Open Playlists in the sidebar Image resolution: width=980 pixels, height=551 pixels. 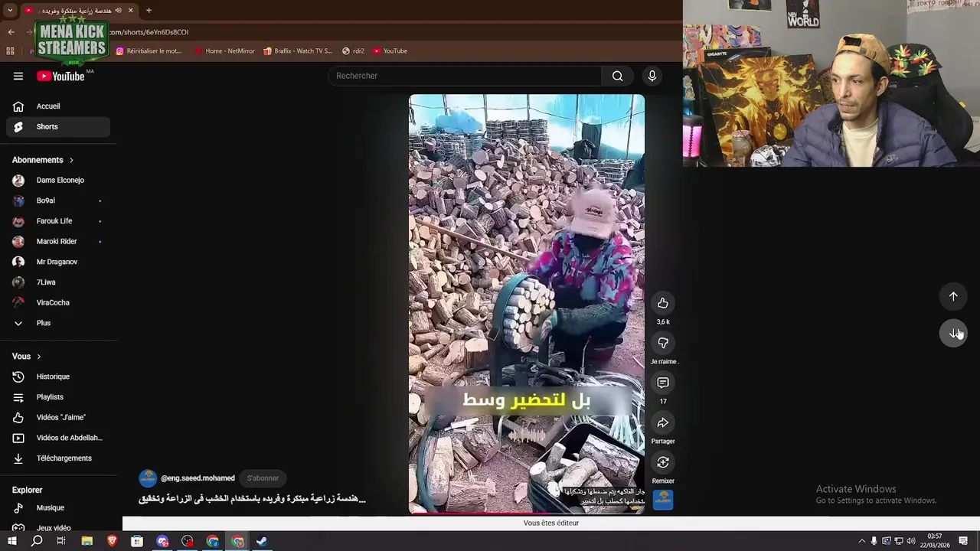point(58,397)
